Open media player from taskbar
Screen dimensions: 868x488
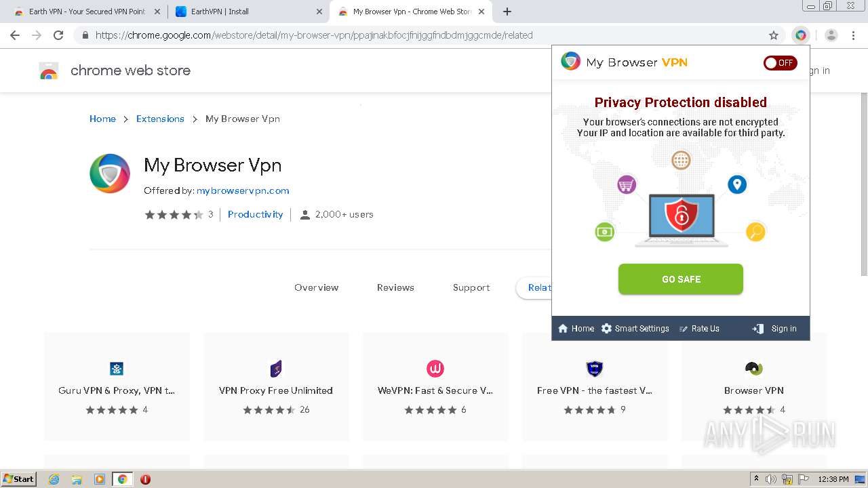100,479
